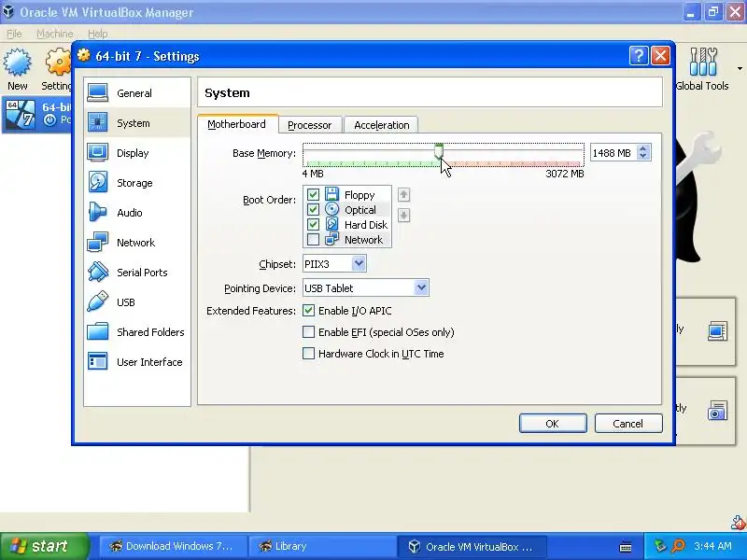Select Hard Disk row in boot order

[347, 225]
